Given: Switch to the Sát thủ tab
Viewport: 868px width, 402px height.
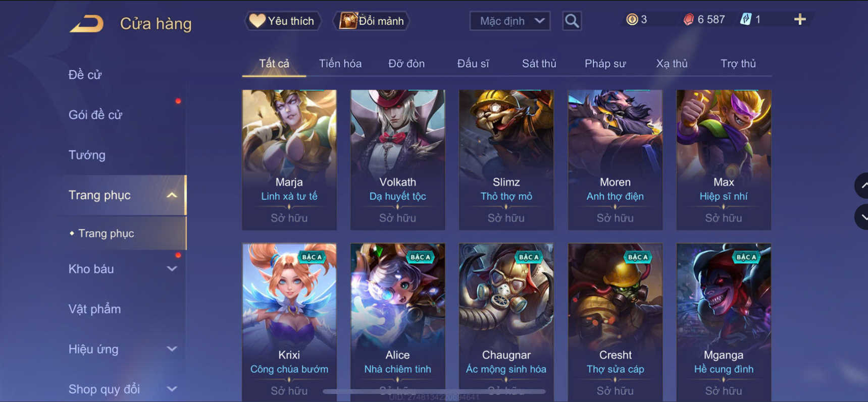Looking at the screenshot, I should (x=539, y=64).
